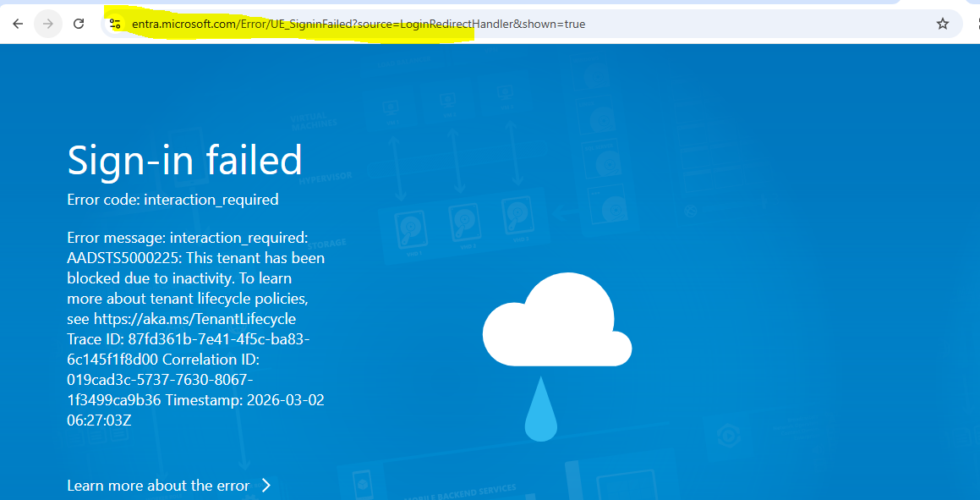Click the browser Back arrow
Image resolution: width=980 pixels, height=500 pixels.
pos(18,24)
